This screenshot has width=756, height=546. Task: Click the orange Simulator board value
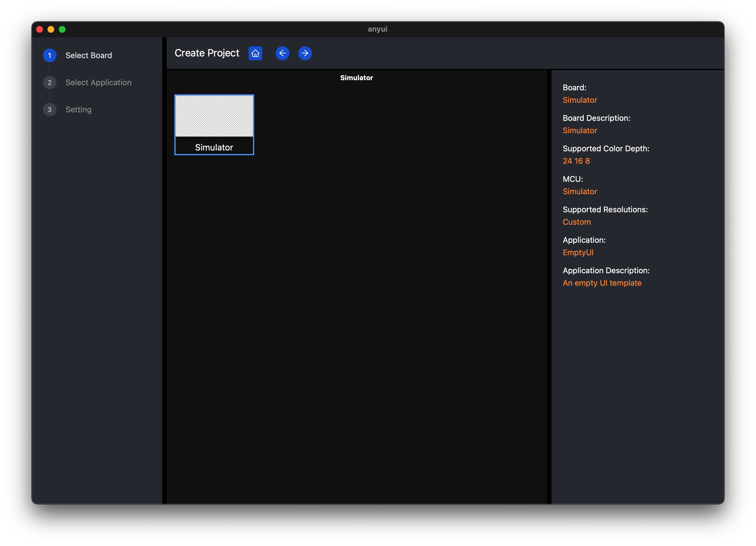tap(580, 100)
